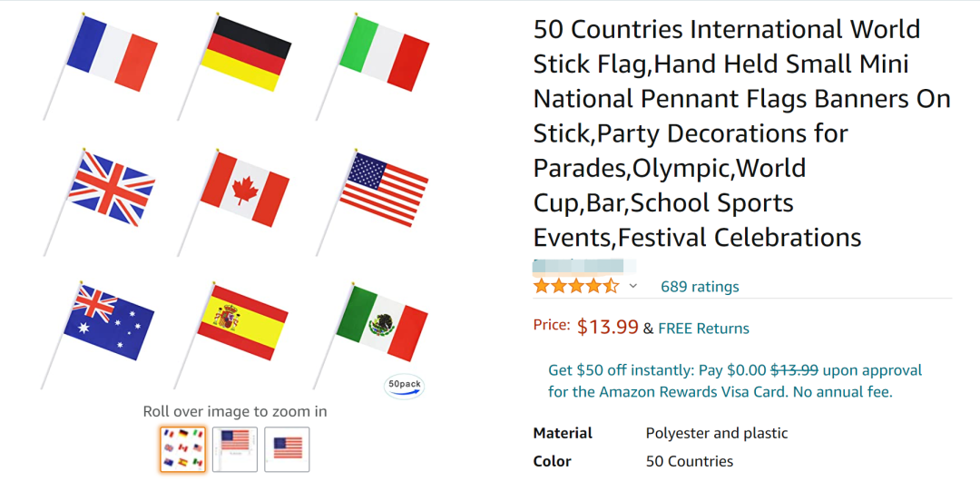Click the blurred brand name link below the title
The width and height of the screenshot is (980, 481).
(583, 267)
